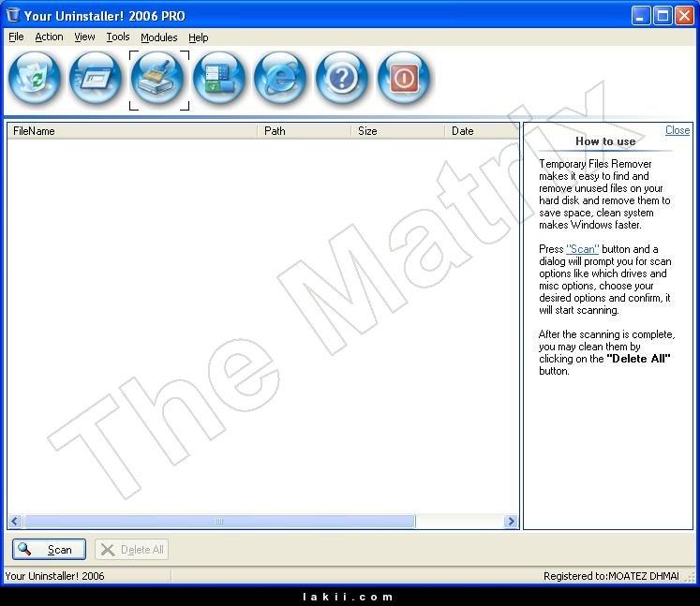Open the Start Menu manager icon

(219, 78)
